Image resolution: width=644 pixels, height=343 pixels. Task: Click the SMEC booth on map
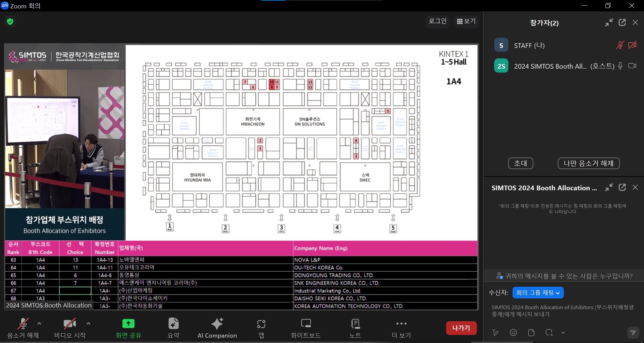365,177
